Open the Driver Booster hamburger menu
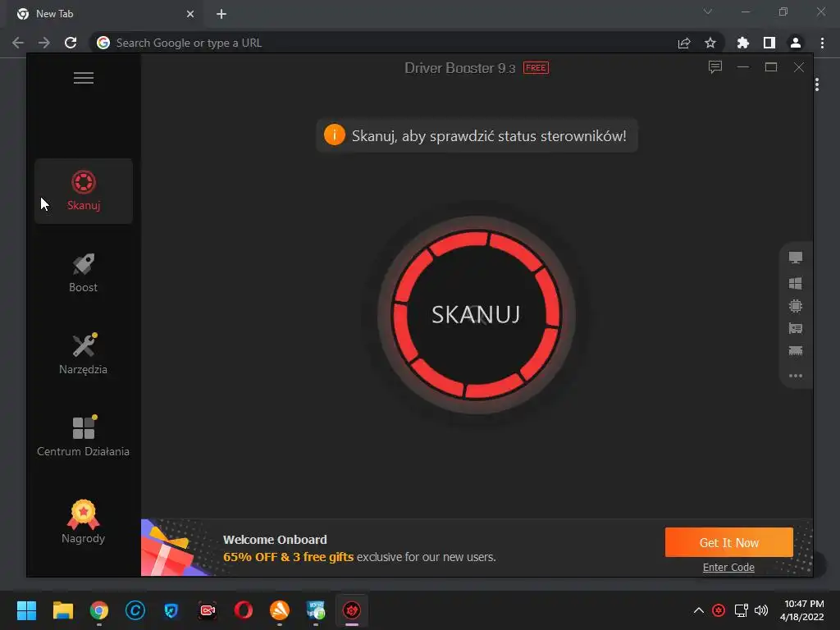840x630 pixels. click(x=84, y=78)
